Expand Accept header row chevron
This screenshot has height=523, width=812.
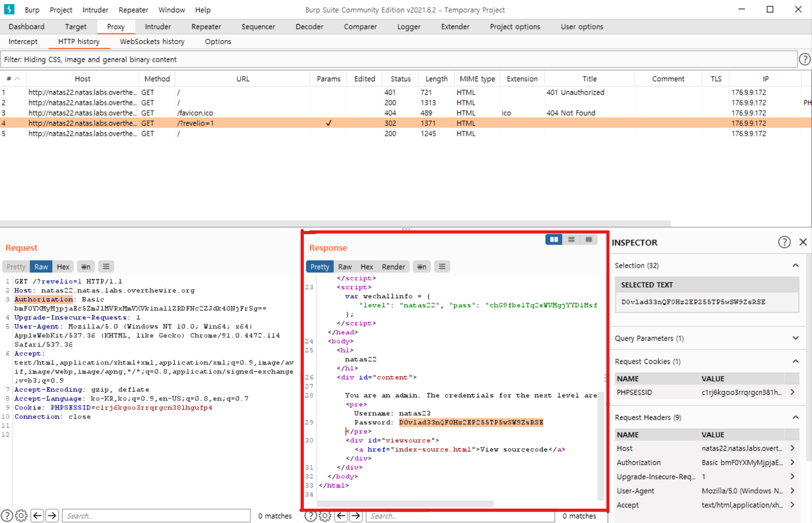[x=792, y=505]
